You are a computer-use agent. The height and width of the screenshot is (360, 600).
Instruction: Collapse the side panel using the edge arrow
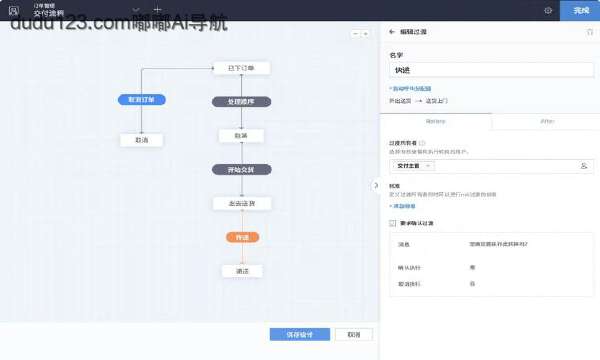click(376, 186)
